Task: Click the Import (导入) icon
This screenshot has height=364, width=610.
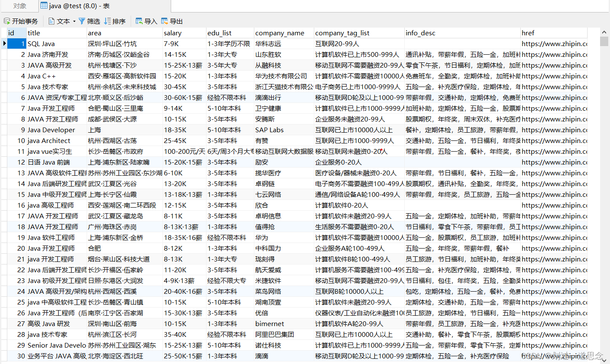Action: 139,21
